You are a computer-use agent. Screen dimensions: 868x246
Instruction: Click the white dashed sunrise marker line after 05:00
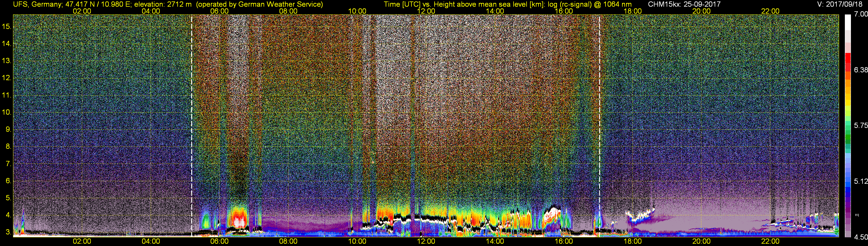click(x=191, y=125)
